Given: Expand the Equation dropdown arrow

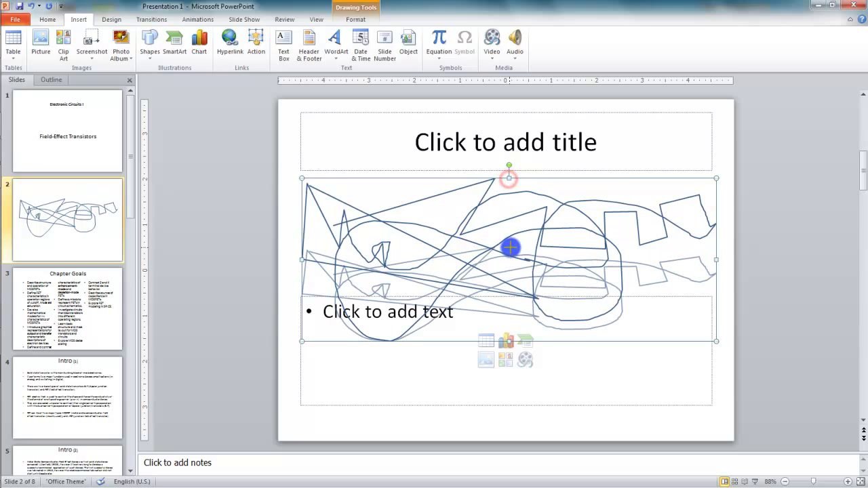Looking at the screenshot, I should tap(439, 59).
